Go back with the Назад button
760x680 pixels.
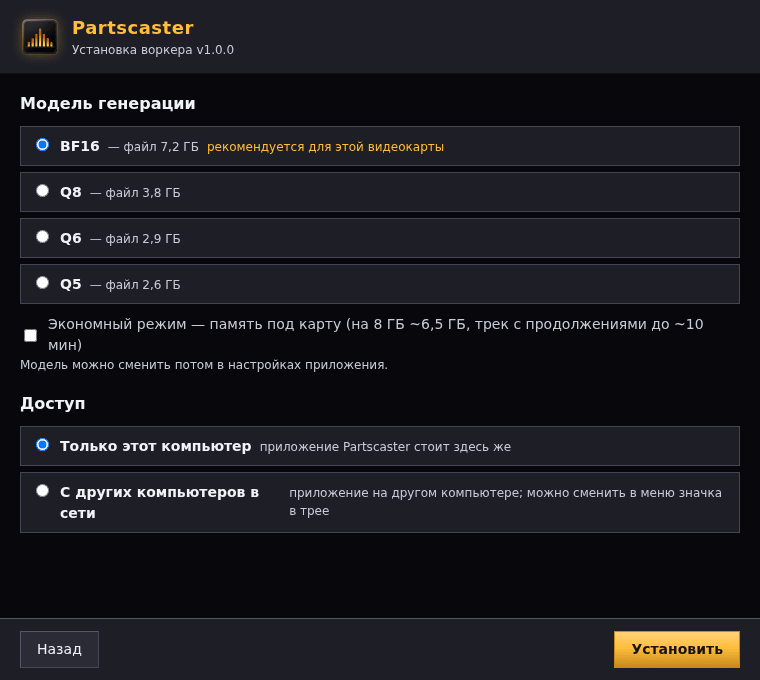click(x=59, y=649)
